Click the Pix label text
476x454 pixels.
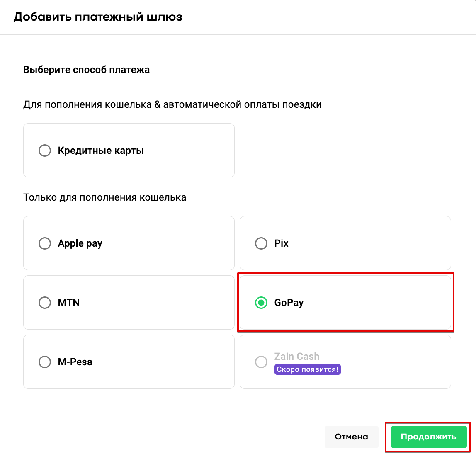click(x=281, y=243)
